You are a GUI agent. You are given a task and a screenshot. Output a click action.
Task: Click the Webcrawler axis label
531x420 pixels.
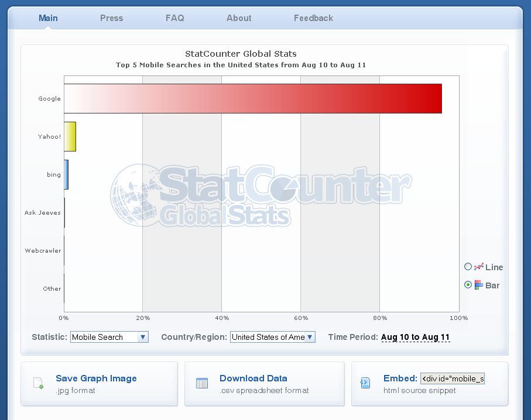click(43, 250)
